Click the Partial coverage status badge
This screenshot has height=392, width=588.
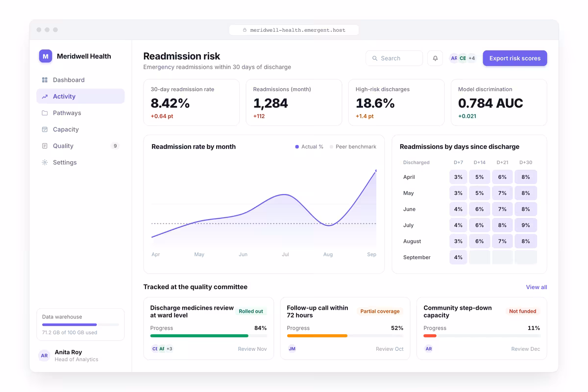point(380,311)
